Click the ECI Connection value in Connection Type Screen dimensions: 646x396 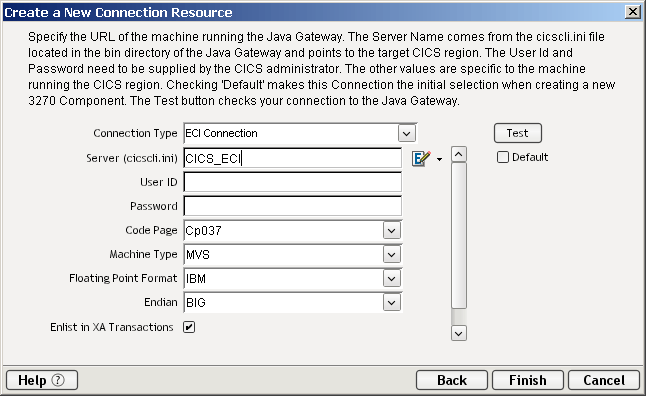pos(221,134)
